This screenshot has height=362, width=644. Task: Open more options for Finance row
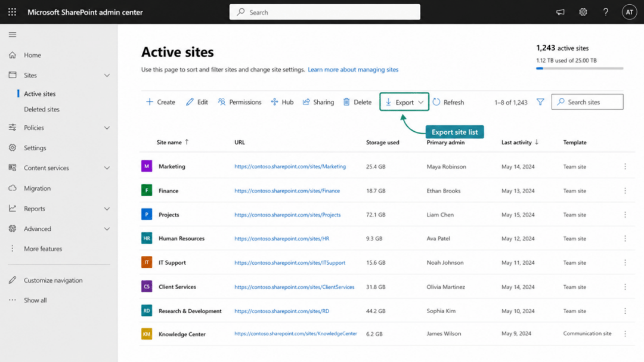pyautogui.click(x=625, y=191)
